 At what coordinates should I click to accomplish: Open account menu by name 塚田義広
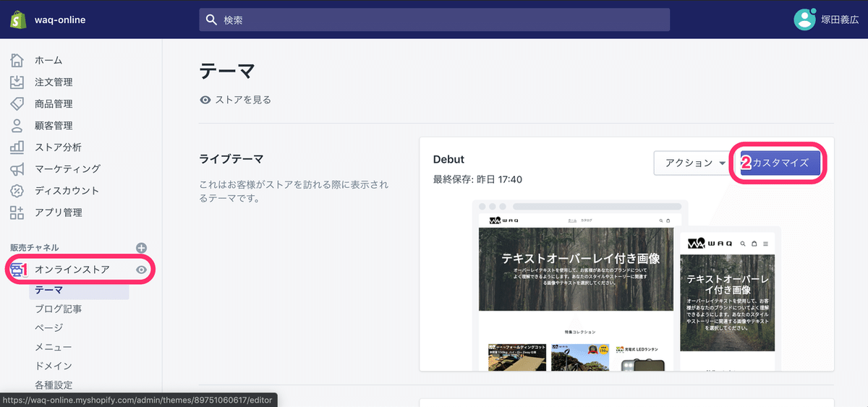(841, 20)
